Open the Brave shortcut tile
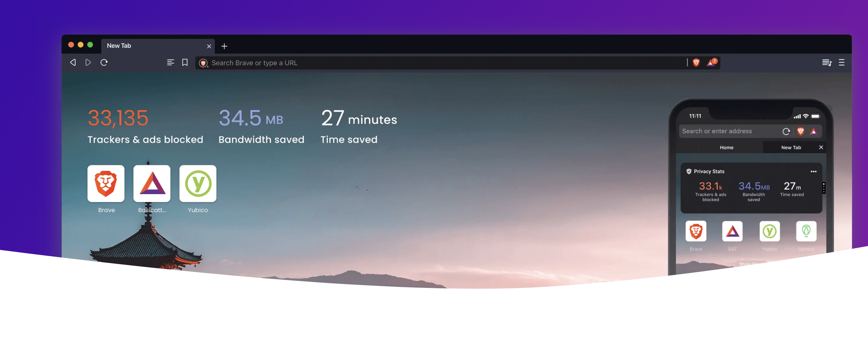868x340 pixels. tap(106, 183)
